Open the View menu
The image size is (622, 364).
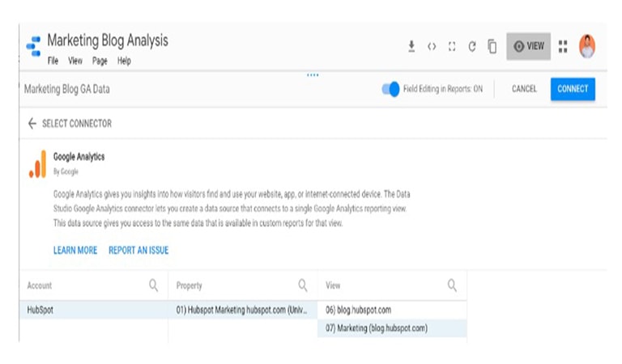click(75, 61)
